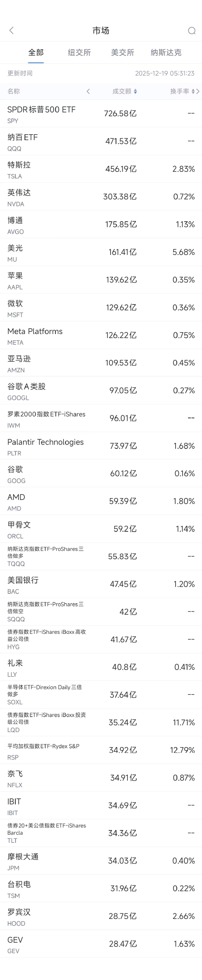
Task: Collapse columns with left chevron near 名称
Action: point(88,91)
